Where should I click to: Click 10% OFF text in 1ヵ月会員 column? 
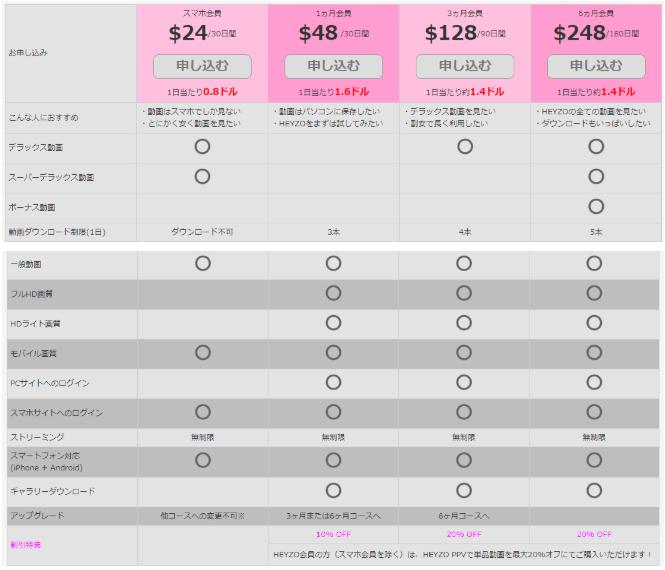click(x=333, y=535)
